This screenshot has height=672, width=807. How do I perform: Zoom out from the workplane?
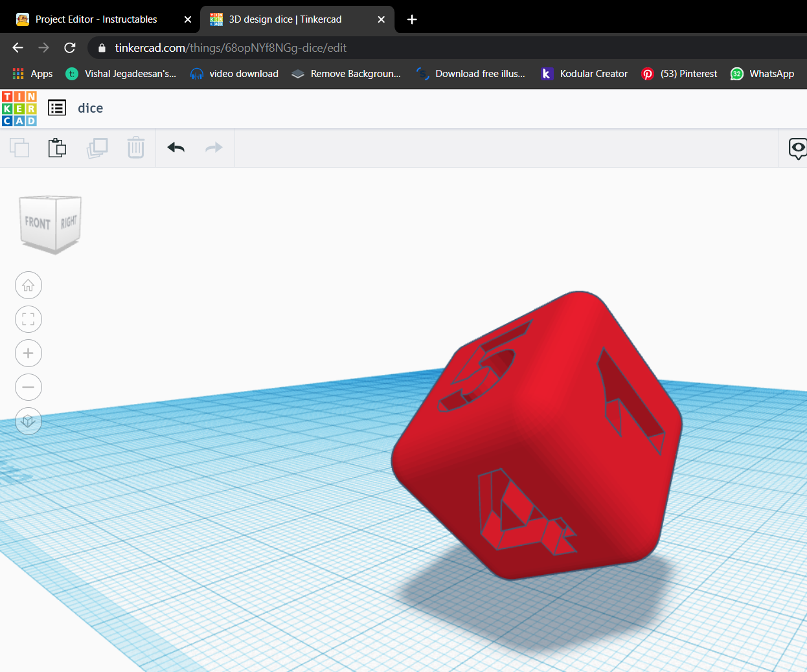[28, 386]
